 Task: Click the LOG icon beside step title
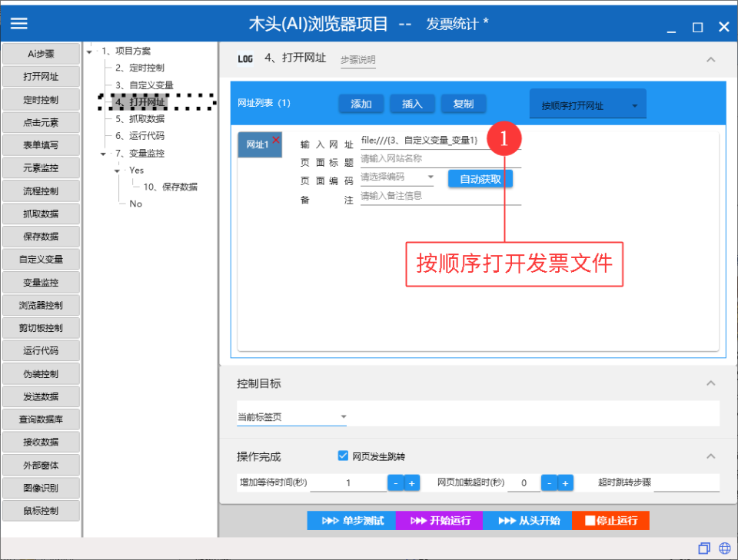pos(245,58)
